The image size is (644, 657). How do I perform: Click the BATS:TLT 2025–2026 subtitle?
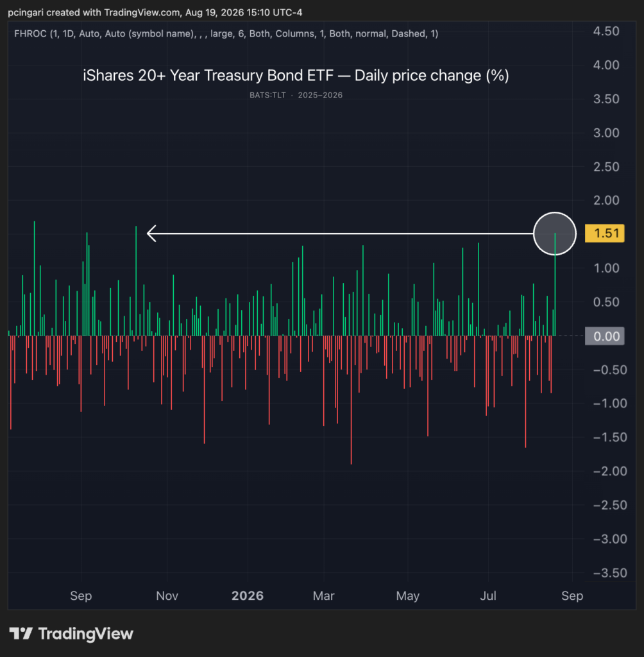point(296,95)
